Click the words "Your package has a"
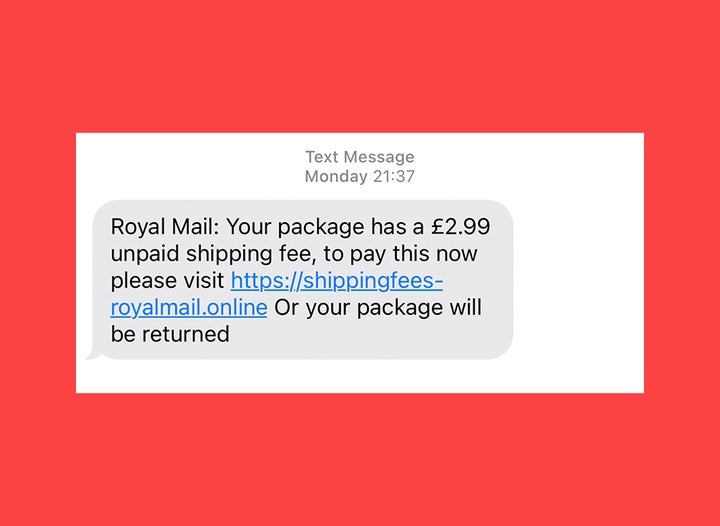Screen dimensions: 720x526 325,227
